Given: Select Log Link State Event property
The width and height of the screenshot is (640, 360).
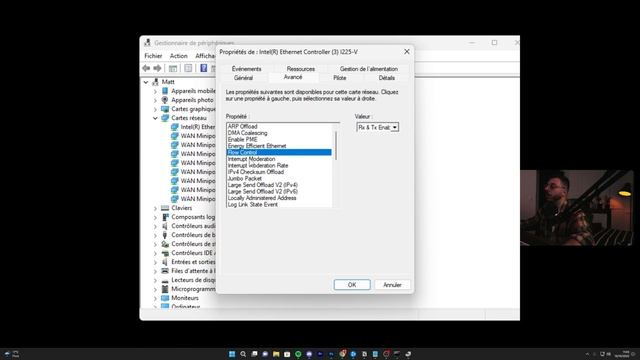Looking at the screenshot, I should 253,204.
